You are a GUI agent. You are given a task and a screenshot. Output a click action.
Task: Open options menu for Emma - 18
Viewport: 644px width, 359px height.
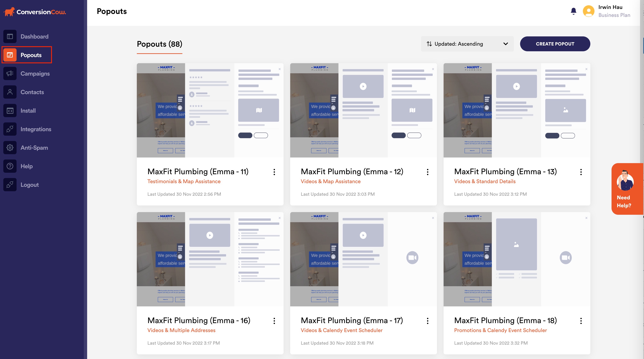(581, 321)
